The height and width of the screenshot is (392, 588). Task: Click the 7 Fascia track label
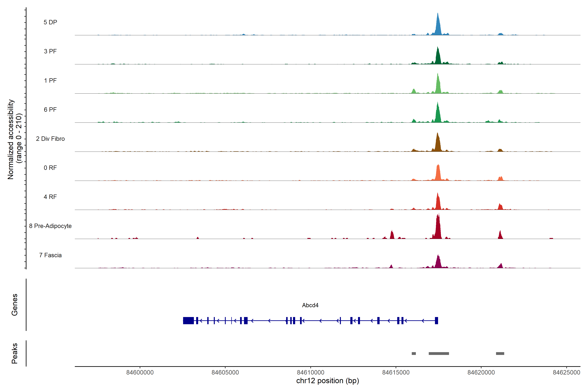tap(50, 255)
